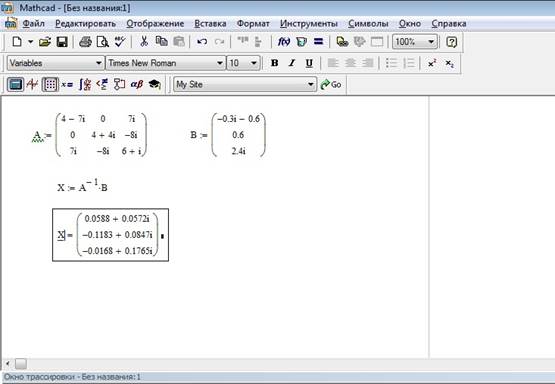555x384 pixels.
Task: Center align text
Action: pyautogui.click(x=350, y=63)
